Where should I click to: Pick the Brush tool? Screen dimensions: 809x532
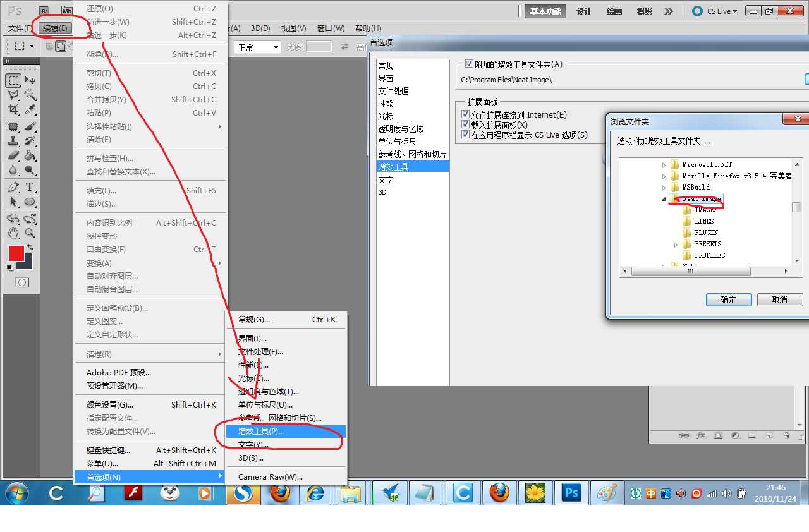(x=30, y=126)
